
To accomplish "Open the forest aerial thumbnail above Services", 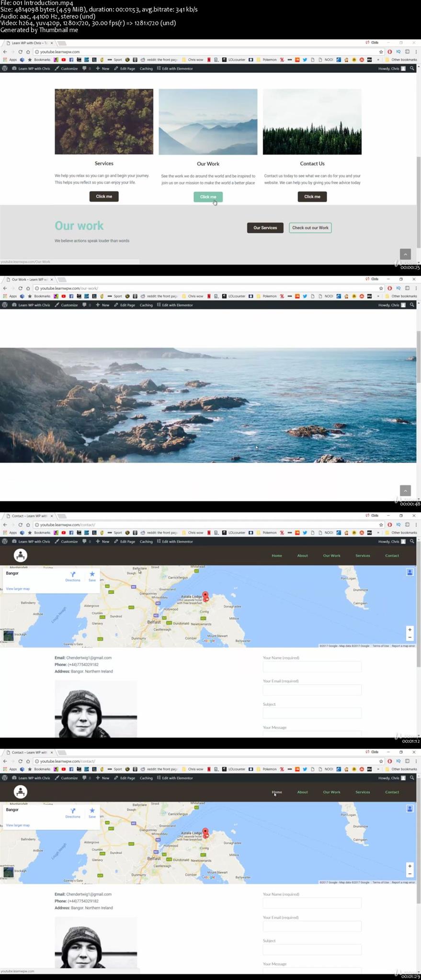I will point(104,122).
